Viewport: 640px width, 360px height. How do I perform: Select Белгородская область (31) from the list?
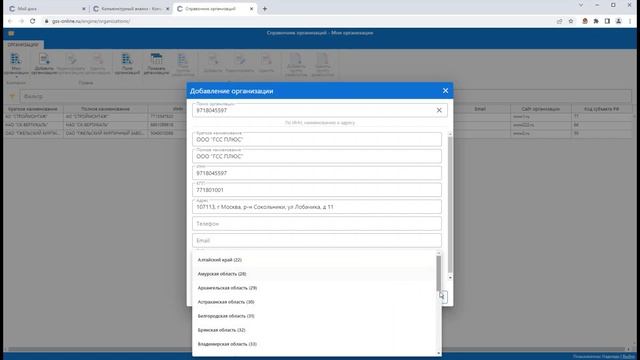314,316
